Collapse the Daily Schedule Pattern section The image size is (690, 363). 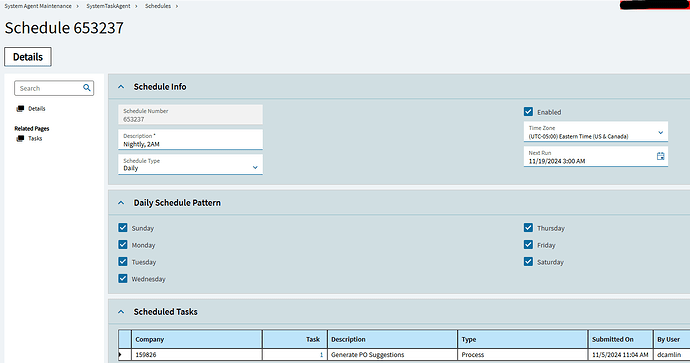click(x=121, y=203)
